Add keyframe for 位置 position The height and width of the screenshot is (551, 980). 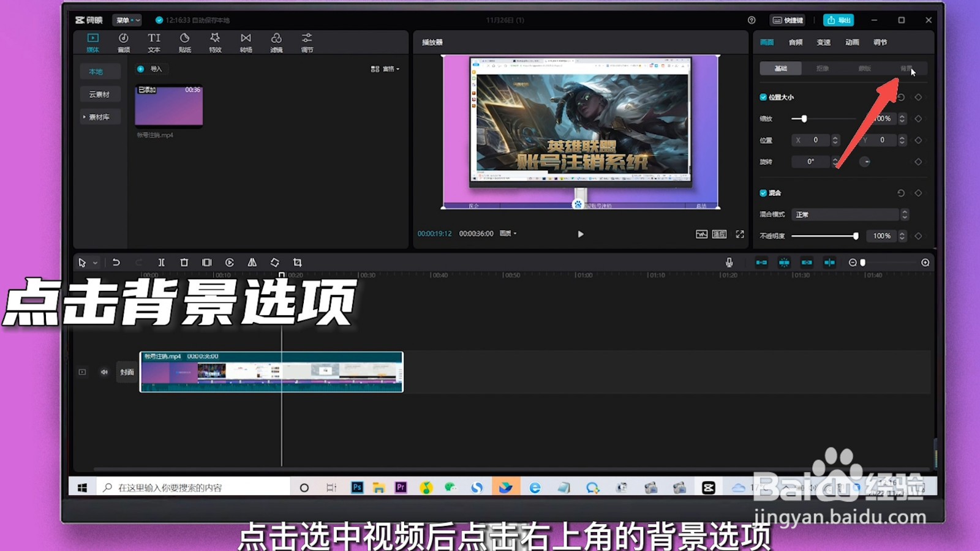coord(918,140)
